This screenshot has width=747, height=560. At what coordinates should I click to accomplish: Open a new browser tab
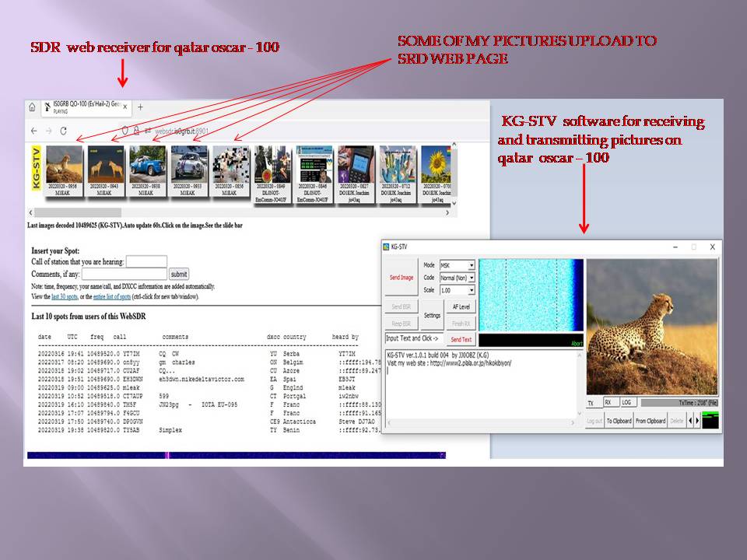(x=140, y=107)
